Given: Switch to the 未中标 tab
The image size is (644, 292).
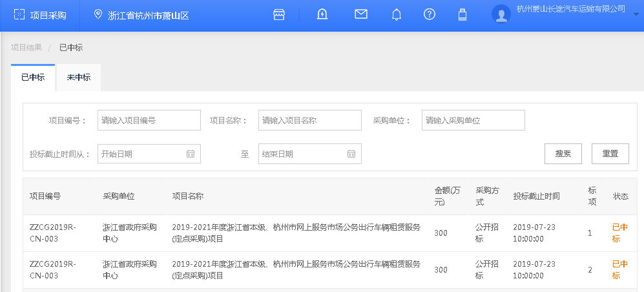Looking at the screenshot, I should [x=79, y=78].
